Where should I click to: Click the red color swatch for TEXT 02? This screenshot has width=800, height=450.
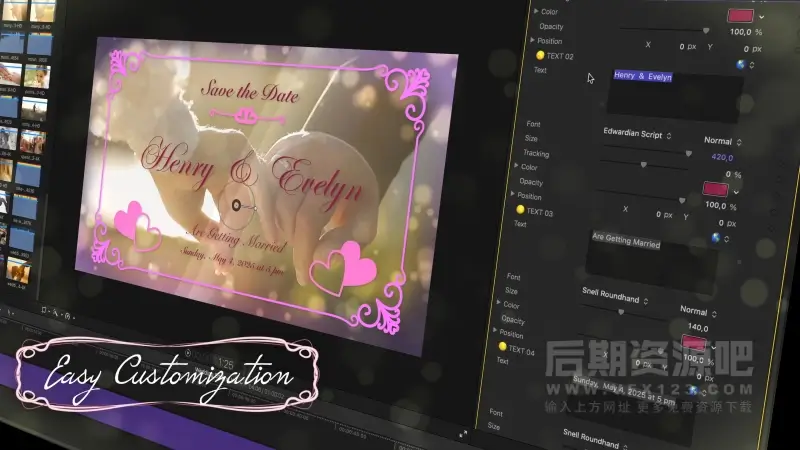click(715, 188)
